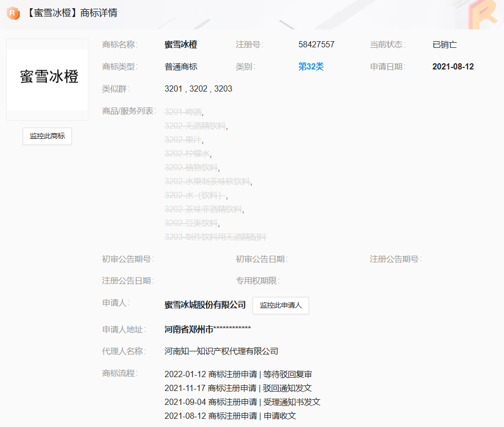Click applicant name 蜜雪冰城股份有限公司

[205, 305]
